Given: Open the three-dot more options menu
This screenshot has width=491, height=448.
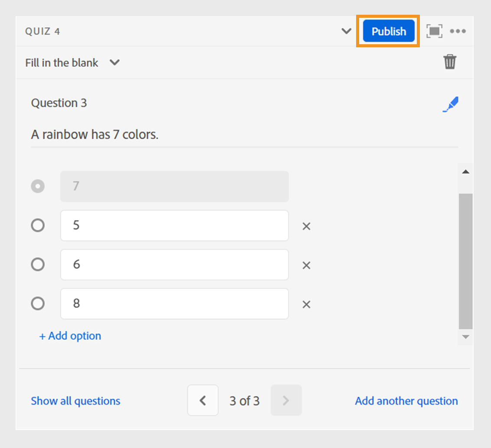Looking at the screenshot, I should pos(458,31).
